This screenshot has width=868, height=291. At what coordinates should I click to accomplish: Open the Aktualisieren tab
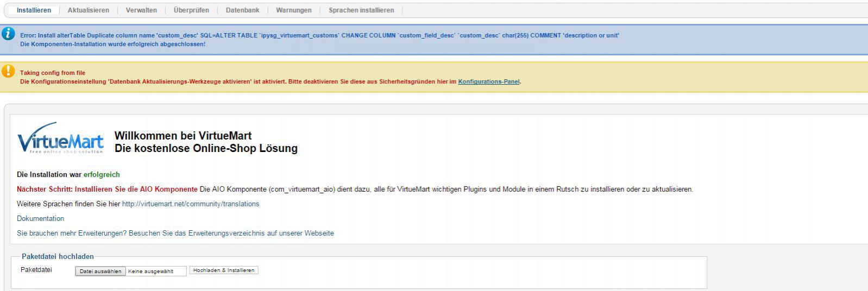pyautogui.click(x=88, y=10)
